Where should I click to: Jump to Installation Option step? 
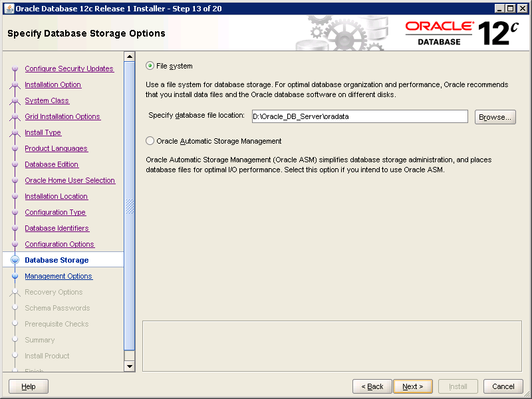pyautogui.click(x=53, y=84)
